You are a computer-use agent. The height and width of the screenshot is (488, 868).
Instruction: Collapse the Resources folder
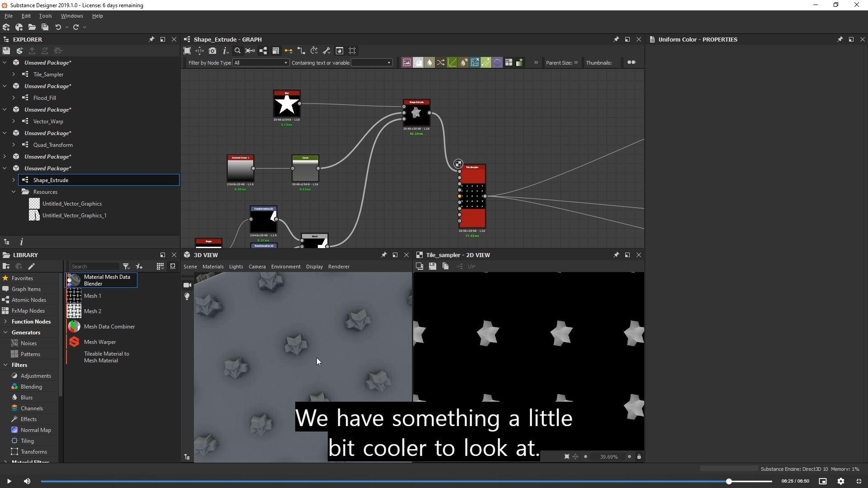14,192
